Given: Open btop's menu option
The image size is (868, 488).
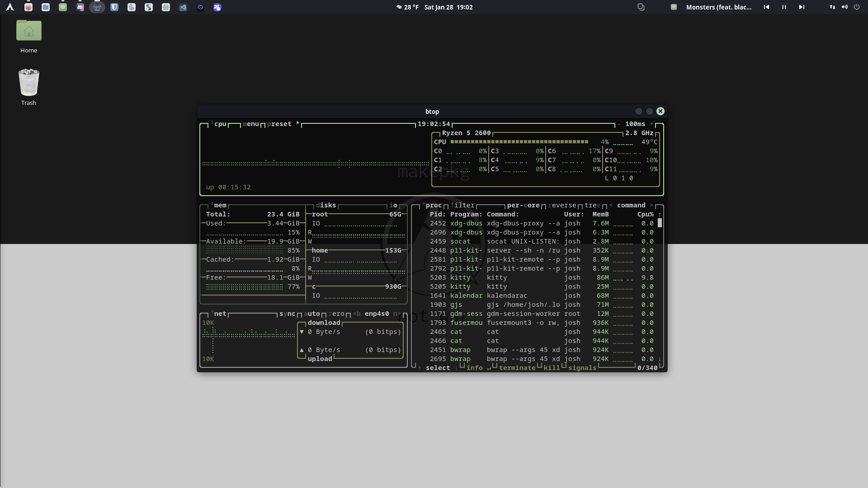Looking at the screenshot, I should 251,124.
